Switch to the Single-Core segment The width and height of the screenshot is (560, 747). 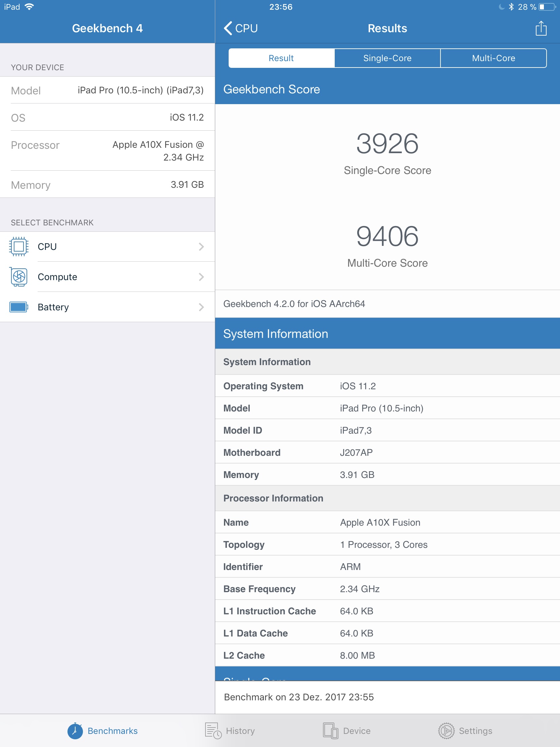coord(387,58)
